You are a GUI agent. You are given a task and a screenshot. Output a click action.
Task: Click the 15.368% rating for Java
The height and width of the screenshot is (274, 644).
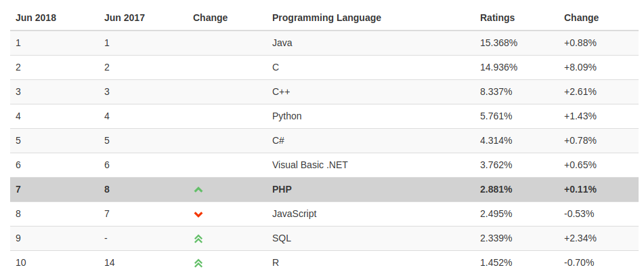pos(498,43)
